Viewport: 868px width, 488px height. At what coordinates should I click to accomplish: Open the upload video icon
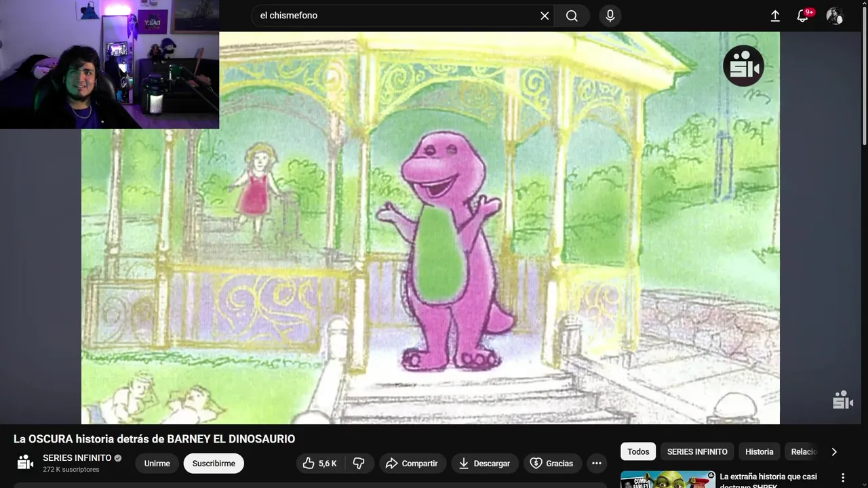pyautogui.click(x=775, y=16)
